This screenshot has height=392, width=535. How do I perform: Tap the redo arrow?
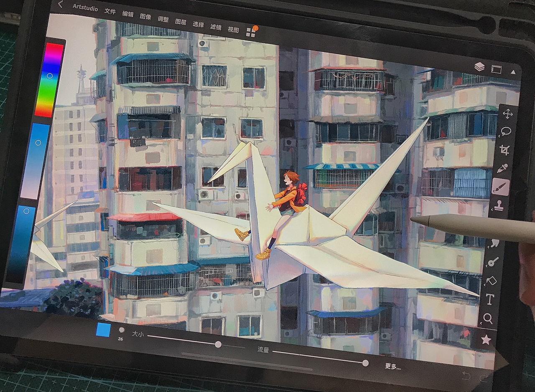pos(484,378)
